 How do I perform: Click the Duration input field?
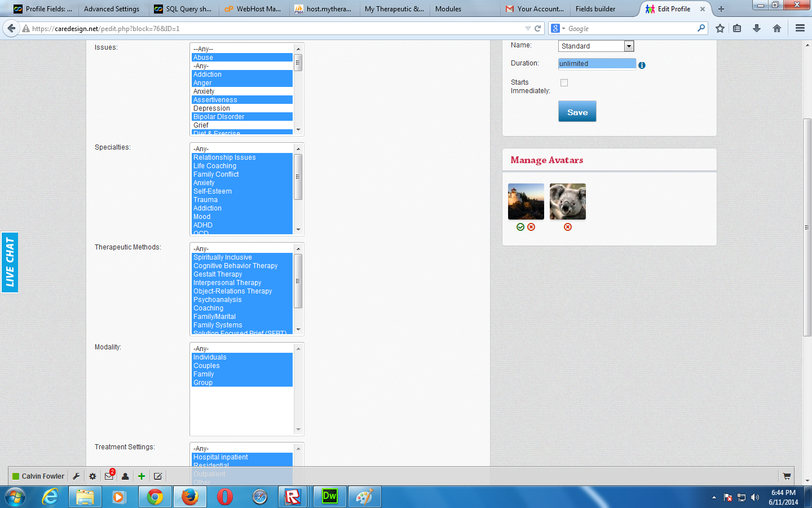[x=597, y=64]
